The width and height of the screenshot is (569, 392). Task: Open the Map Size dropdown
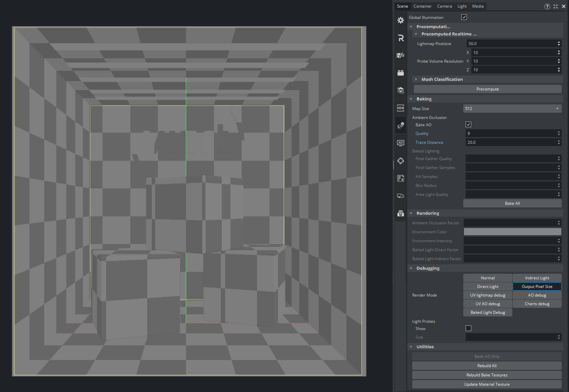click(512, 109)
